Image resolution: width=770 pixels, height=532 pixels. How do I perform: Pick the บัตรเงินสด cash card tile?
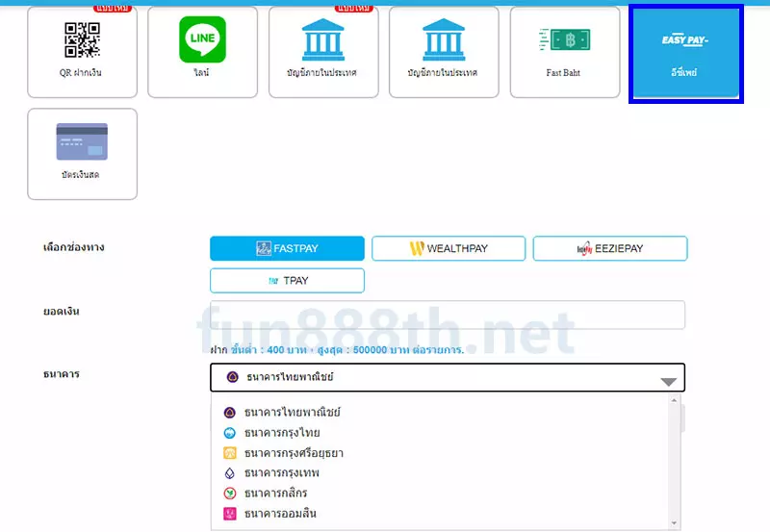pyautogui.click(x=82, y=154)
